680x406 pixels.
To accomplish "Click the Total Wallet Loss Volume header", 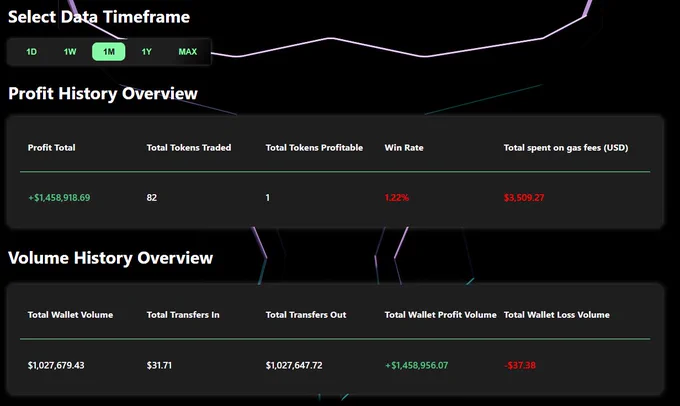I will coord(556,315).
